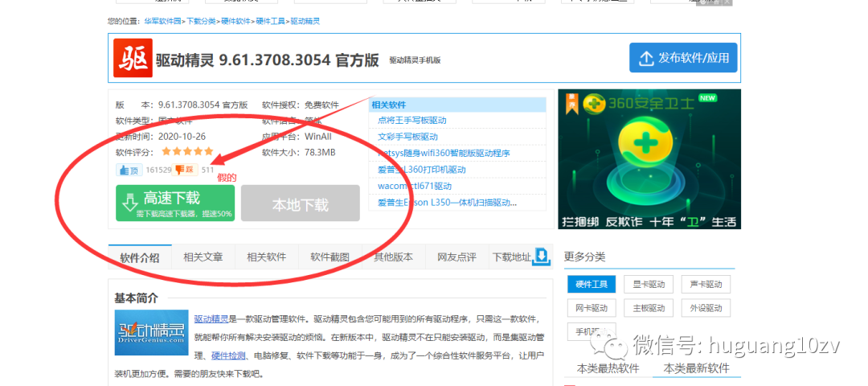Click the 硬件工具 breadcrumb link

[270, 21]
